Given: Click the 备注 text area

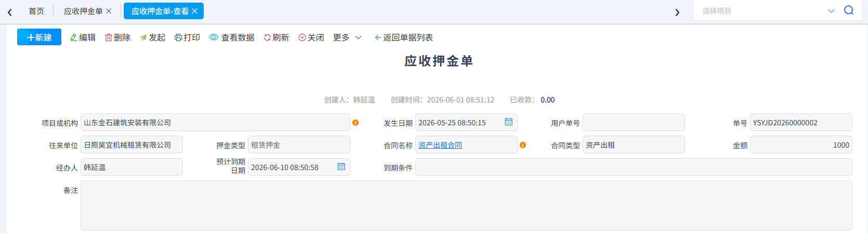Looking at the screenshot, I should [x=466, y=205].
